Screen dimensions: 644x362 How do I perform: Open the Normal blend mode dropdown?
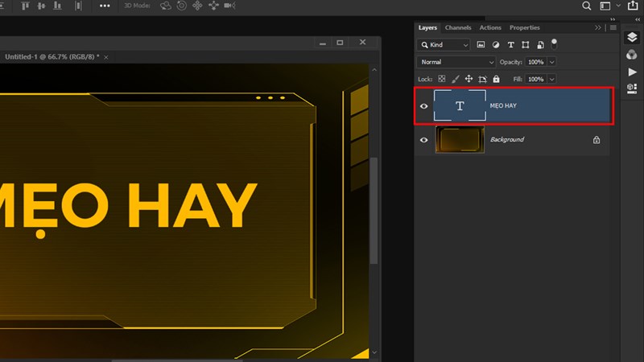(x=456, y=62)
